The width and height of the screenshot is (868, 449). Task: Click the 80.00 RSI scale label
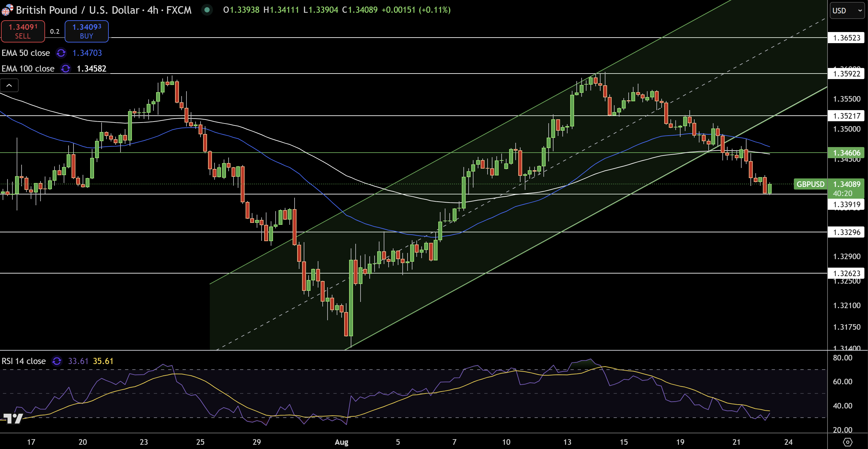click(x=843, y=358)
